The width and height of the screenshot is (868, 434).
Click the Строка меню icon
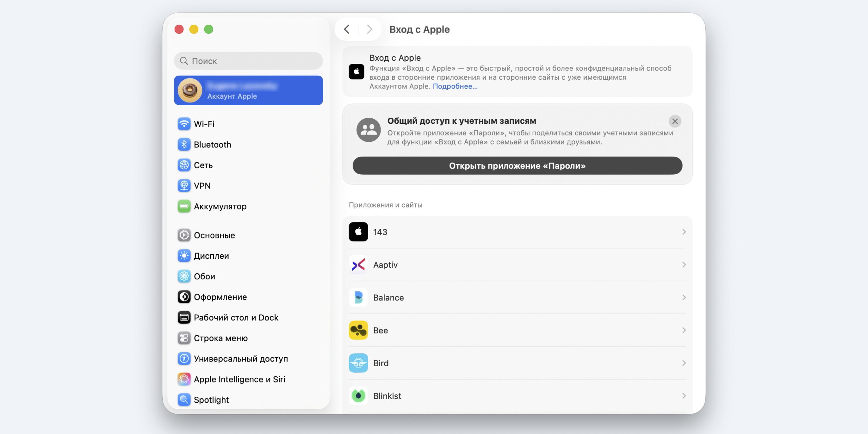184,338
